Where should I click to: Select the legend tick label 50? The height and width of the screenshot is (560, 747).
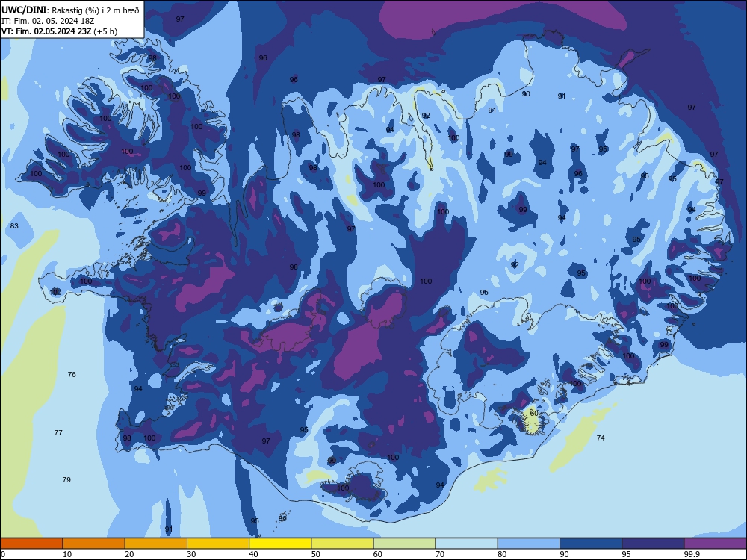(x=316, y=554)
